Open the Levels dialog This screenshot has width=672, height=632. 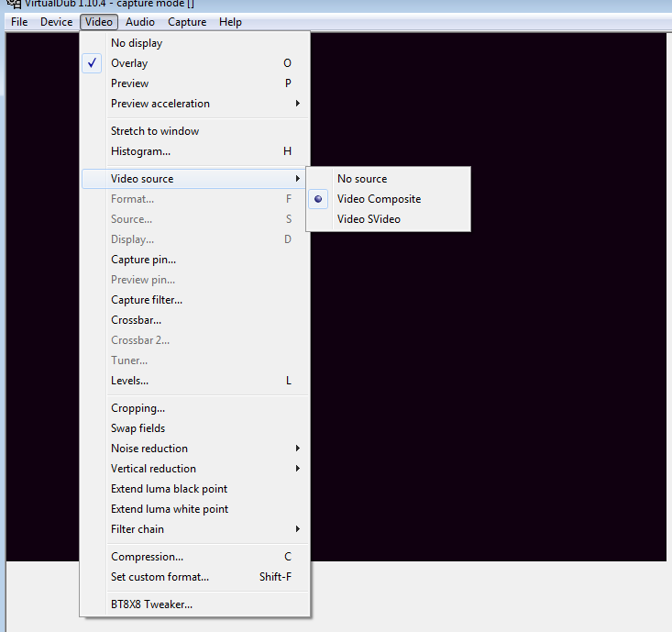click(x=195, y=381)
